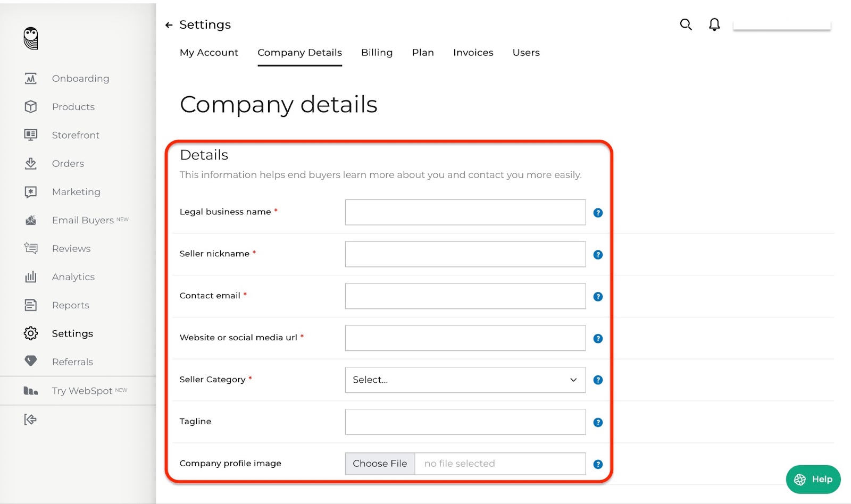Switch to the My Account tab
This screenshot has height=504, width=851.
pos(209,53)
